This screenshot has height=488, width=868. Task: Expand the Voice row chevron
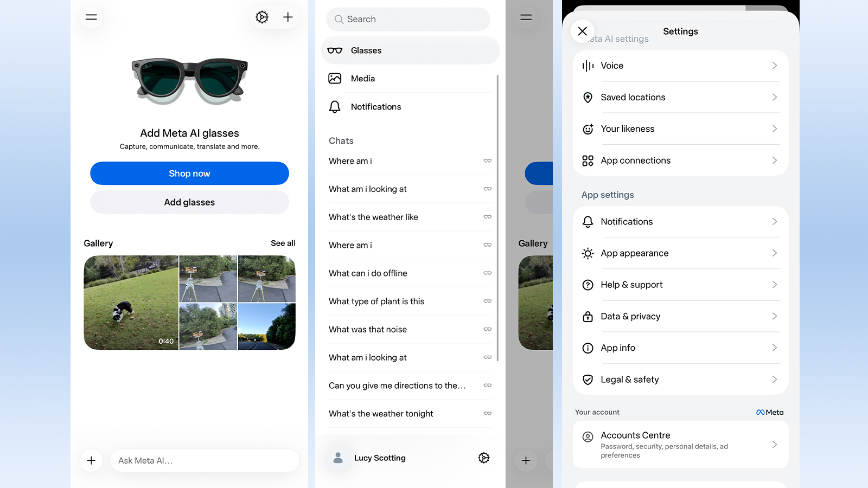pos(775,66)
